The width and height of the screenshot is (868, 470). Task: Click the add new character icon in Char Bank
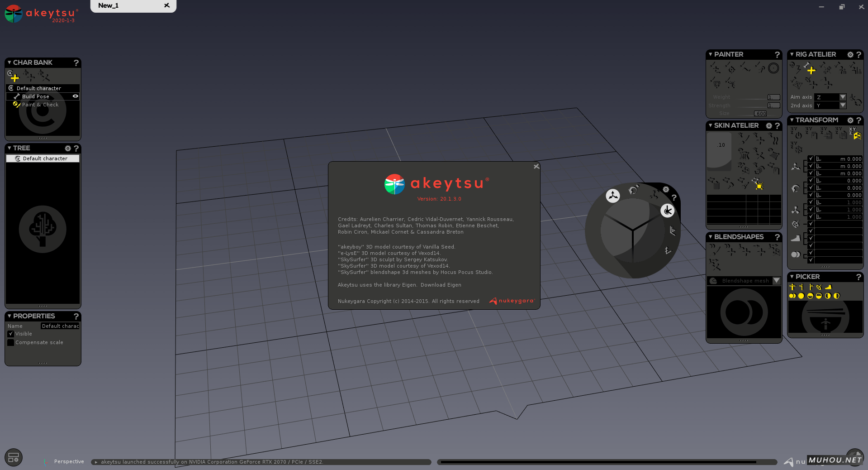click(x=13, y=76)
